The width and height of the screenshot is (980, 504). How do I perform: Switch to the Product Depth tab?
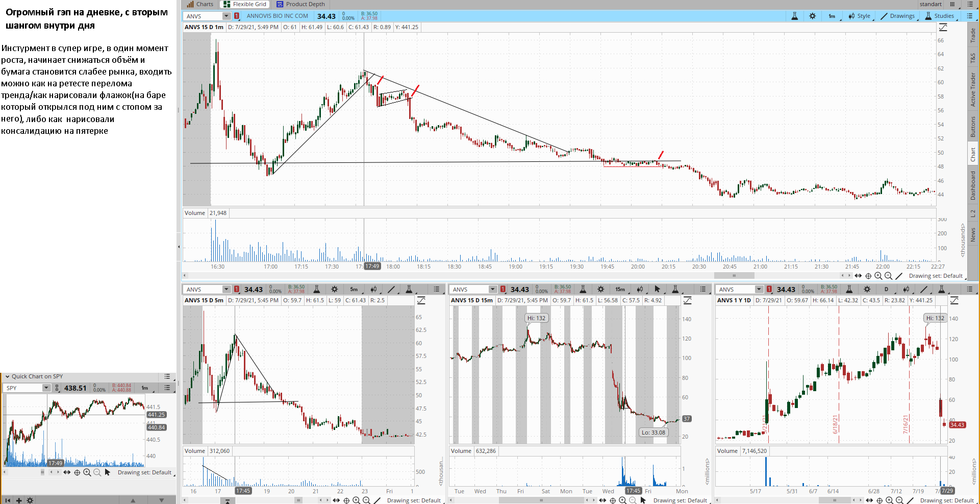pos(300,4)
